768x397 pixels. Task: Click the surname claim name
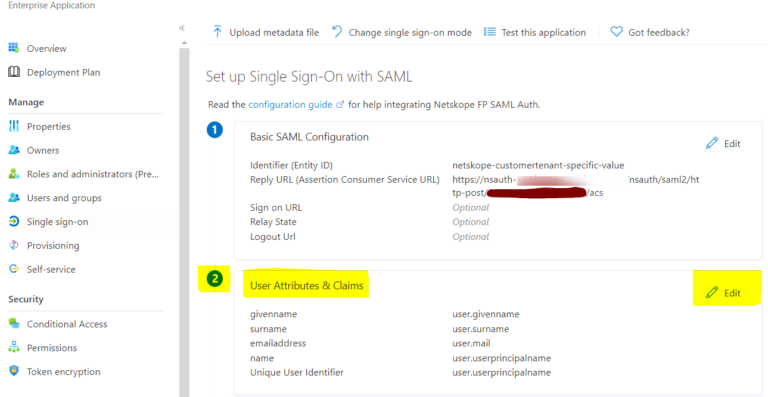[268, 328]
